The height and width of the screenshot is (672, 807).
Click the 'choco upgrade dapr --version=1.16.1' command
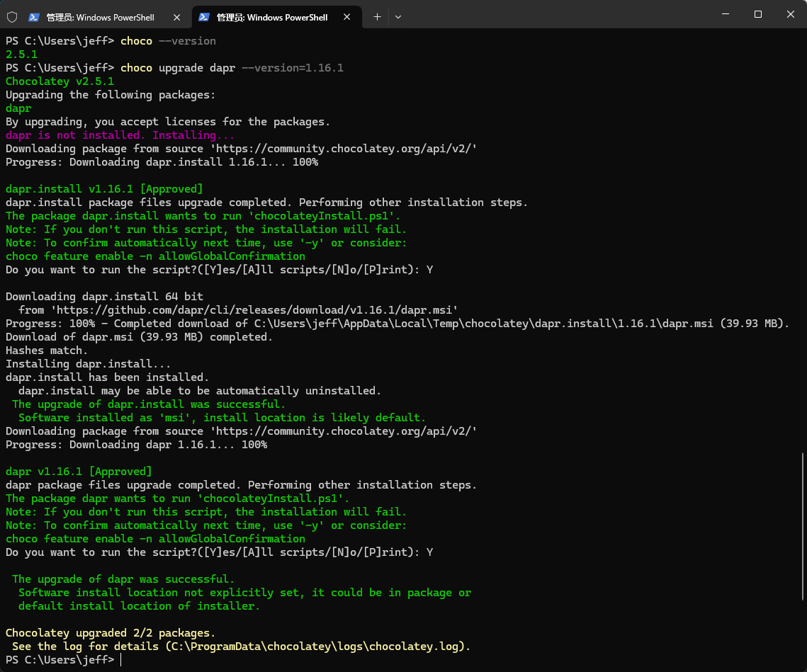232,68
